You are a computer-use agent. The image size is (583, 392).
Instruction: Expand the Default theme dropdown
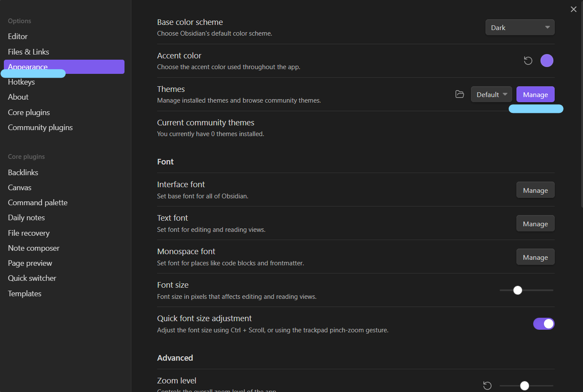[x=491, y=94]
